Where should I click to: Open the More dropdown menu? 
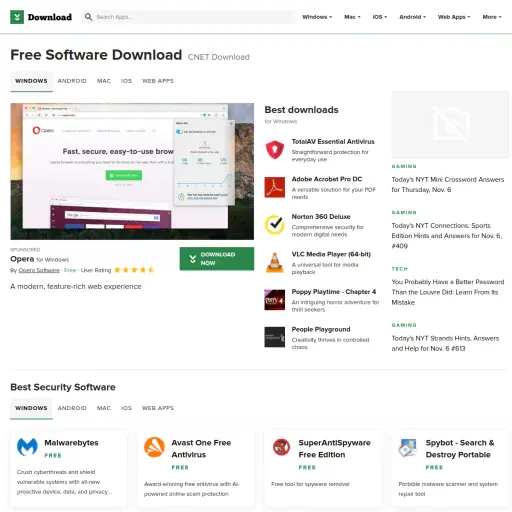(492, 17)
